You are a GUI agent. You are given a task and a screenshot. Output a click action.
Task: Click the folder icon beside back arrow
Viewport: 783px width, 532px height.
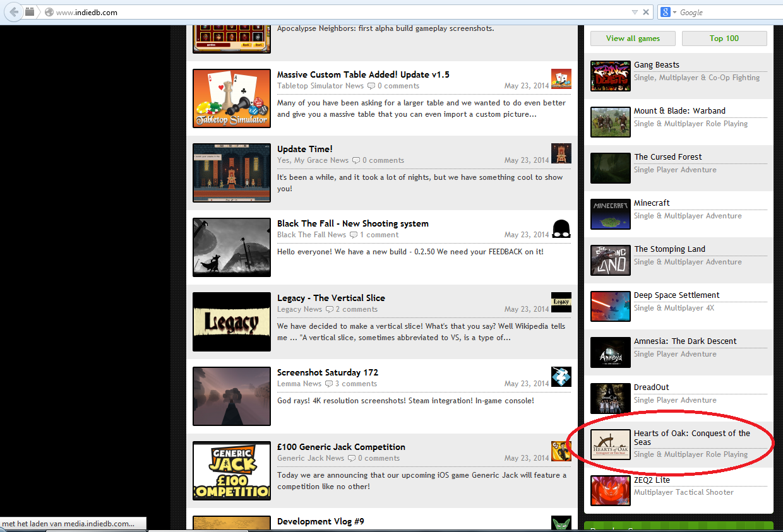click(30, 12)
